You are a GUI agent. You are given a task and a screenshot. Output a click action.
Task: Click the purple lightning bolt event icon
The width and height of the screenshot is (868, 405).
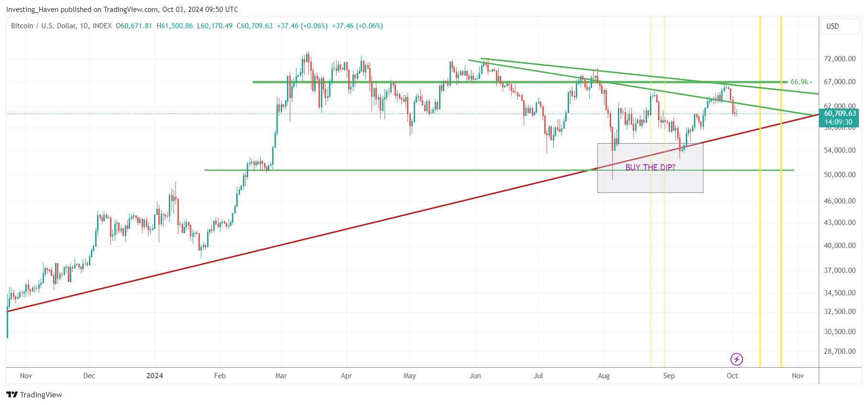click(736, 359)
